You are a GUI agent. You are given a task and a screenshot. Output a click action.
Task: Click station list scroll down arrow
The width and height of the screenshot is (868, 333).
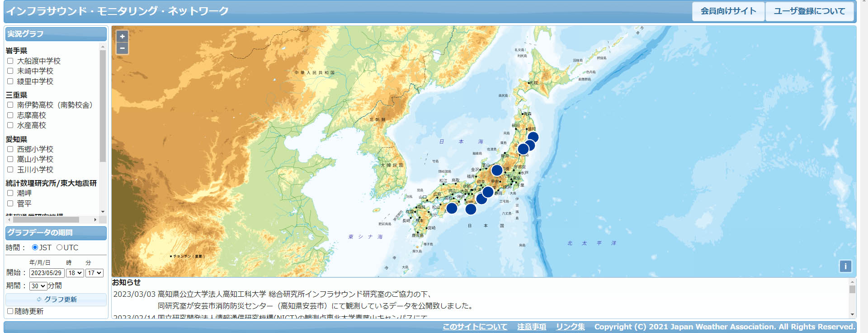point(103,212)
